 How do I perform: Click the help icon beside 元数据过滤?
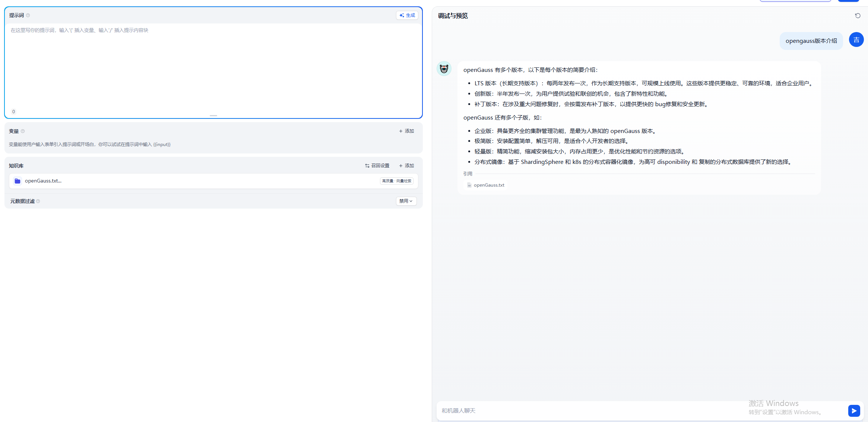pos(38,201)
